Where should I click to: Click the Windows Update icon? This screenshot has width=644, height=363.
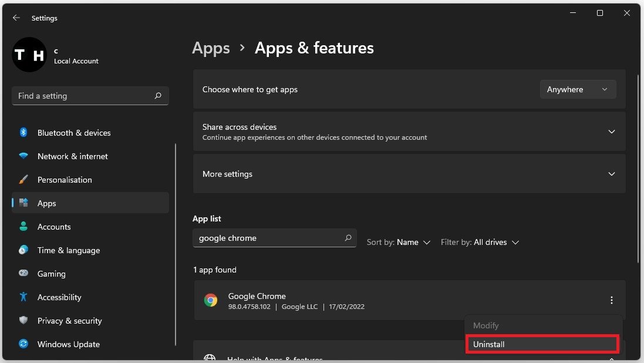tap(23, 344)
